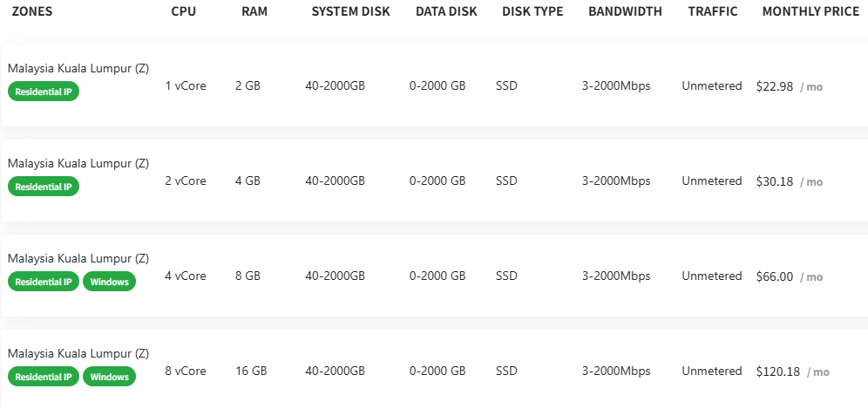Click the SYSTEM DISK column header

[350, 12]
